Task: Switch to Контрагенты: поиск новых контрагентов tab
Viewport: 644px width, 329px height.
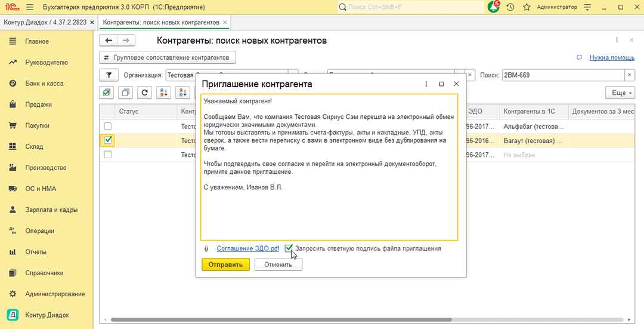Action: tap(161, 22)
